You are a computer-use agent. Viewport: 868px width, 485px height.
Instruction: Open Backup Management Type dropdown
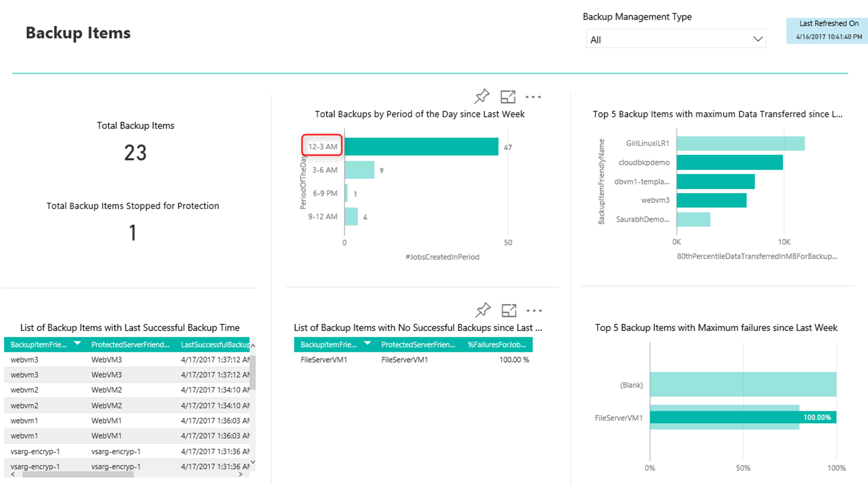675,39
